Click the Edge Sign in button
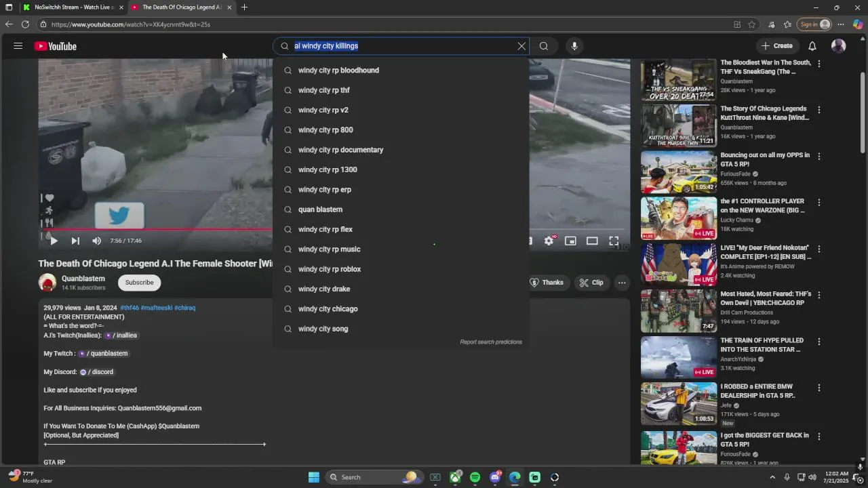This screenshot has height=488, width=868. (815, 24)
